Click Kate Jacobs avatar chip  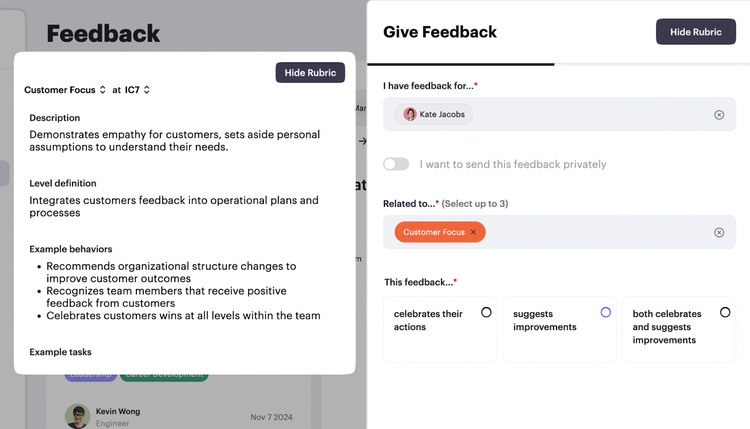coord(433,114)
